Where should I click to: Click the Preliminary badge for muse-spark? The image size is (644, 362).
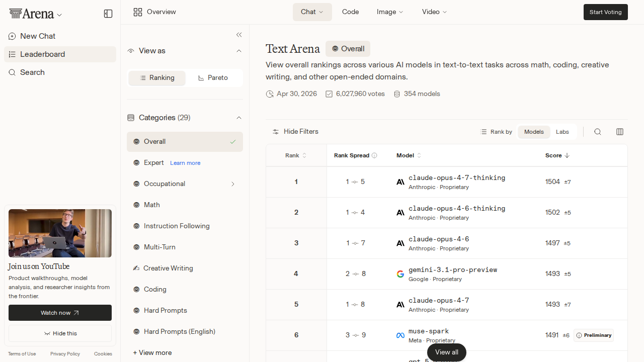pos(594,335)
